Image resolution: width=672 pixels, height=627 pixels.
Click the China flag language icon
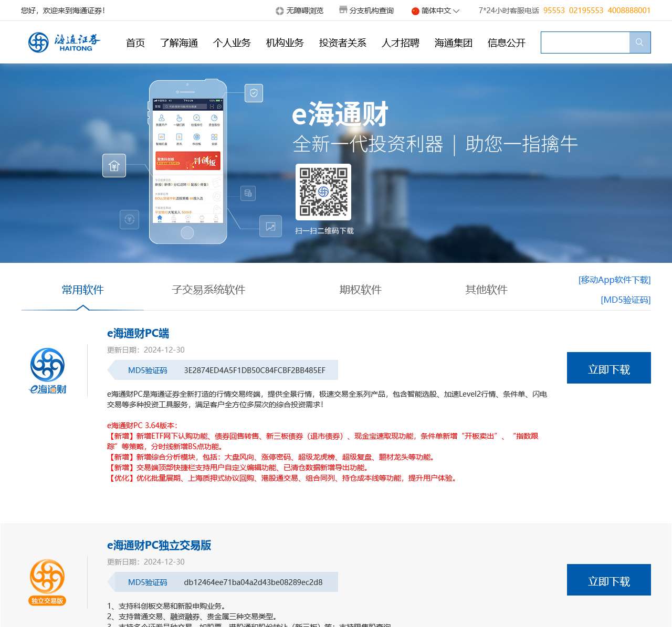(415, 11)
